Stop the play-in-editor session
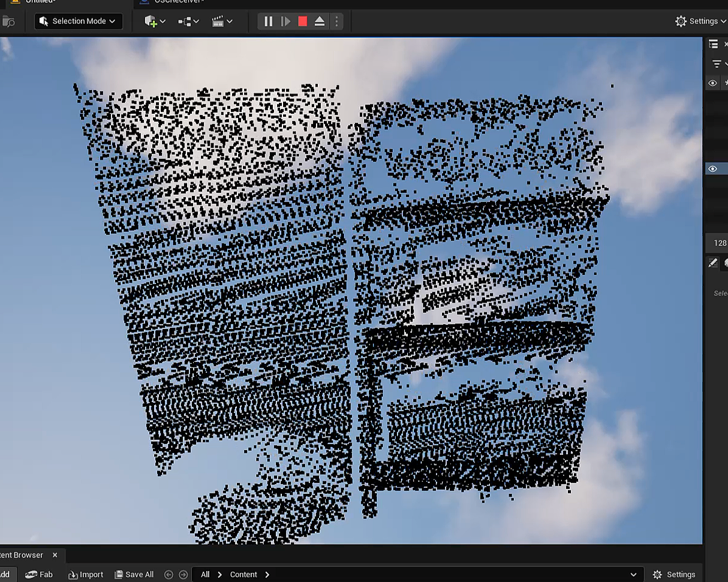728x582 pixels. click(302, 21)
